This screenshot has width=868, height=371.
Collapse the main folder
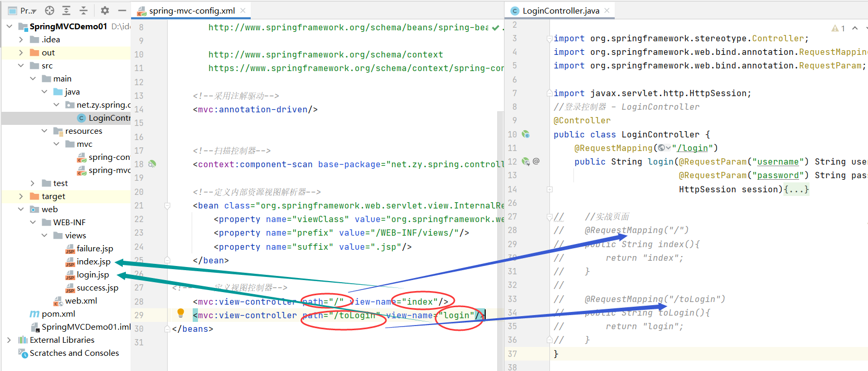click(33, 78)
